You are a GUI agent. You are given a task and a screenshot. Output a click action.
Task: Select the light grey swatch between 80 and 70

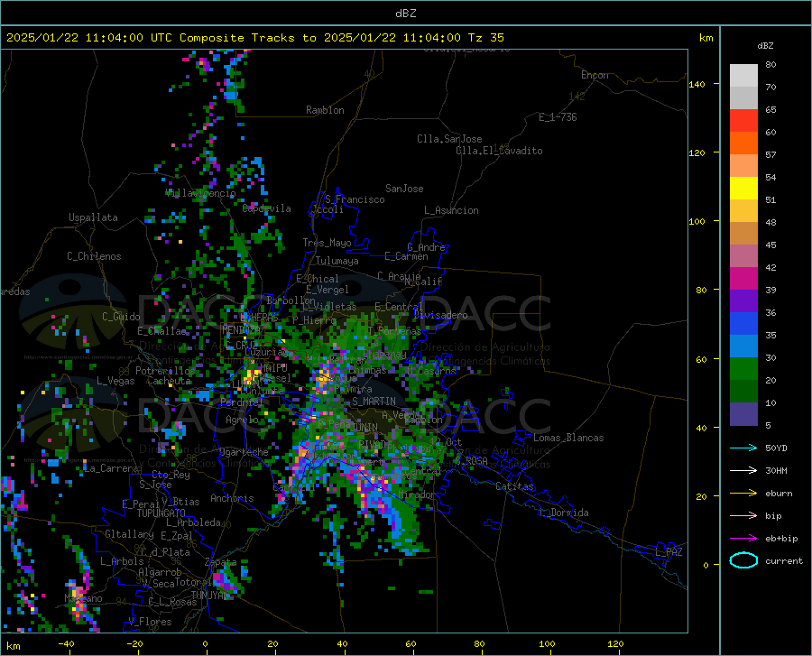[743, 76]
